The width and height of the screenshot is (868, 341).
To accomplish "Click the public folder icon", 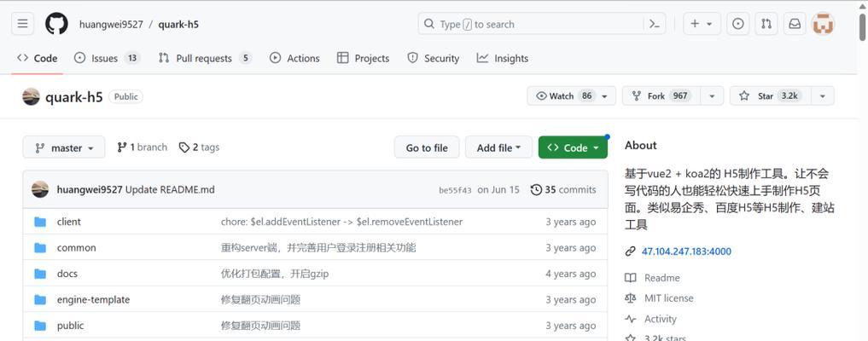I will pyautogui.click(x=40, y=326).
